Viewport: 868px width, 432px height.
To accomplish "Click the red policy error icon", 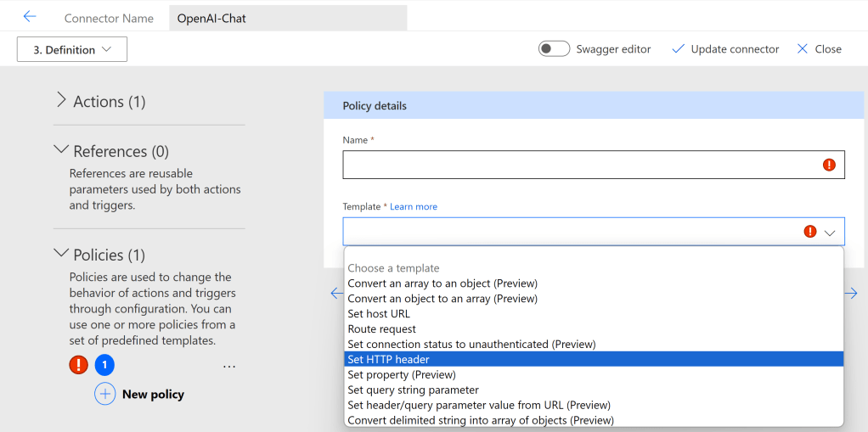I will point(78,365).
